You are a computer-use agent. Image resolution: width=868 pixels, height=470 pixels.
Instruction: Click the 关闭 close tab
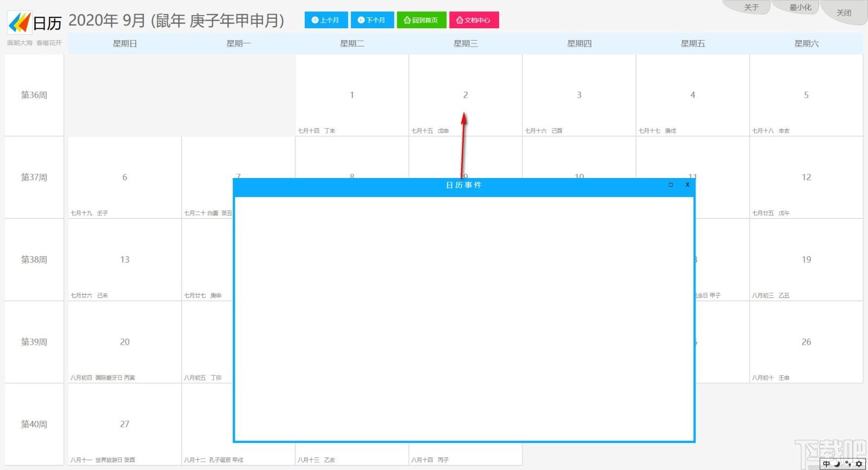tap(844, 12)
